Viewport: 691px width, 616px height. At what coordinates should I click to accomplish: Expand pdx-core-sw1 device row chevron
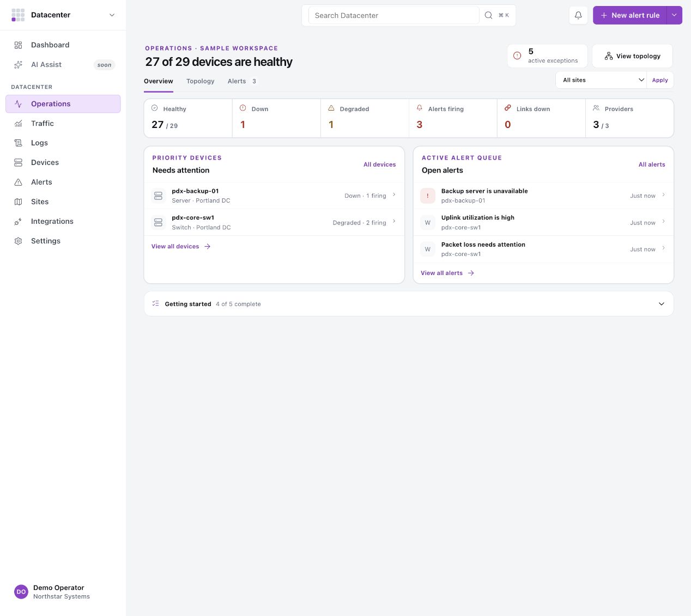coord(394,221)
